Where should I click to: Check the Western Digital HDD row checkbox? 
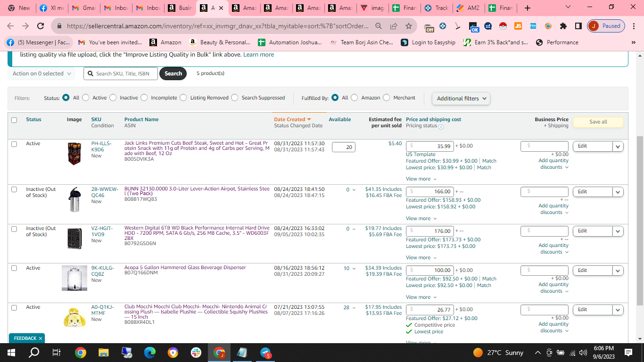point(14,229)
